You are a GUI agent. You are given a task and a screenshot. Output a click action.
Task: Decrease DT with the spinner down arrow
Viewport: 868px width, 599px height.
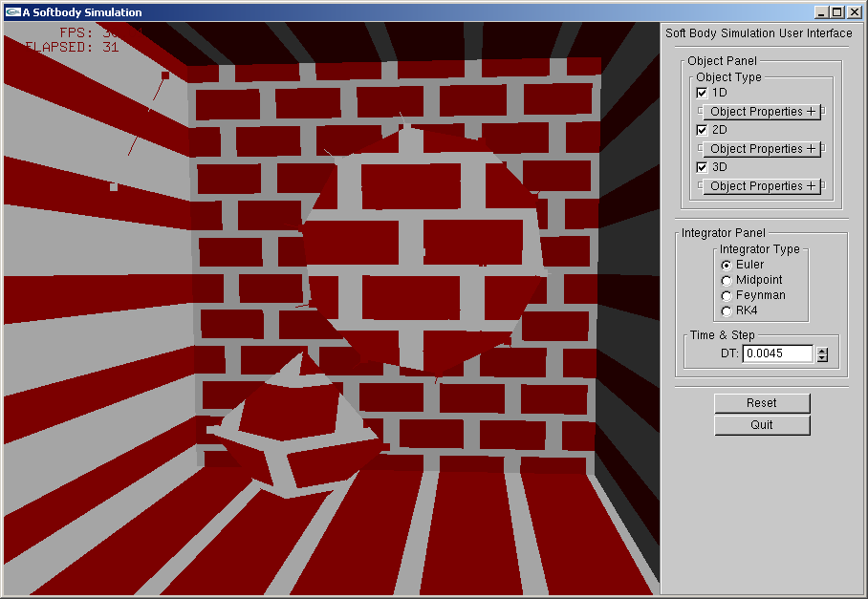click(822, 359)
